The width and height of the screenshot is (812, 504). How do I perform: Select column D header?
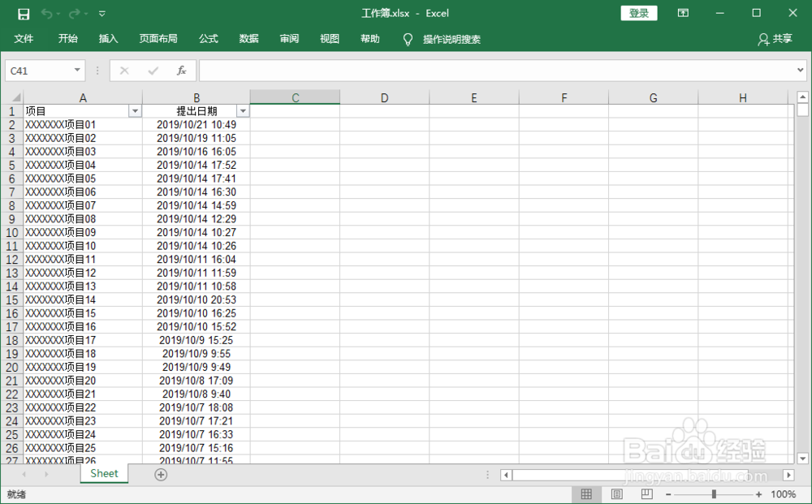(x=384, y=97)
